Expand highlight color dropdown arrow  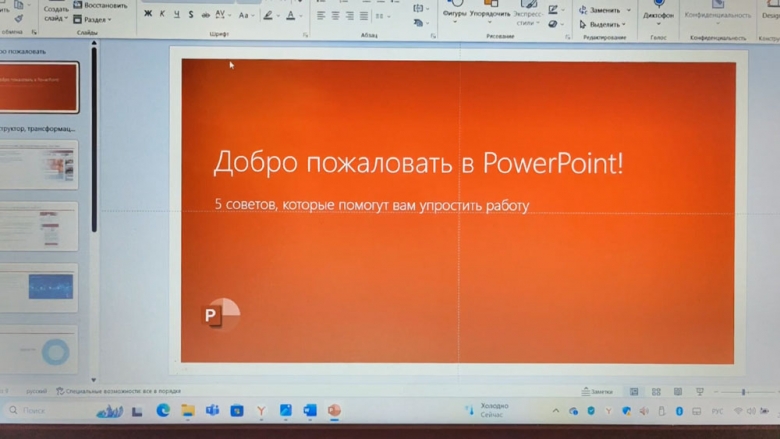point(278,16)
